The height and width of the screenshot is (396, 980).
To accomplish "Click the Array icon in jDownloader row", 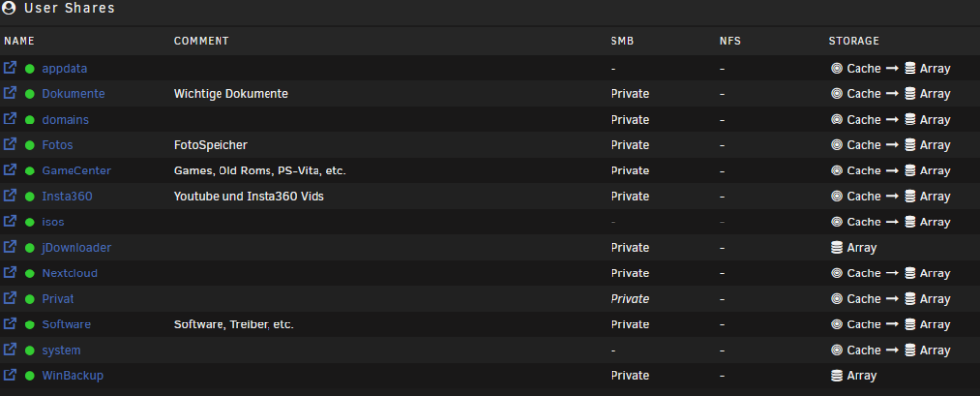I will [x=836, y=248].
